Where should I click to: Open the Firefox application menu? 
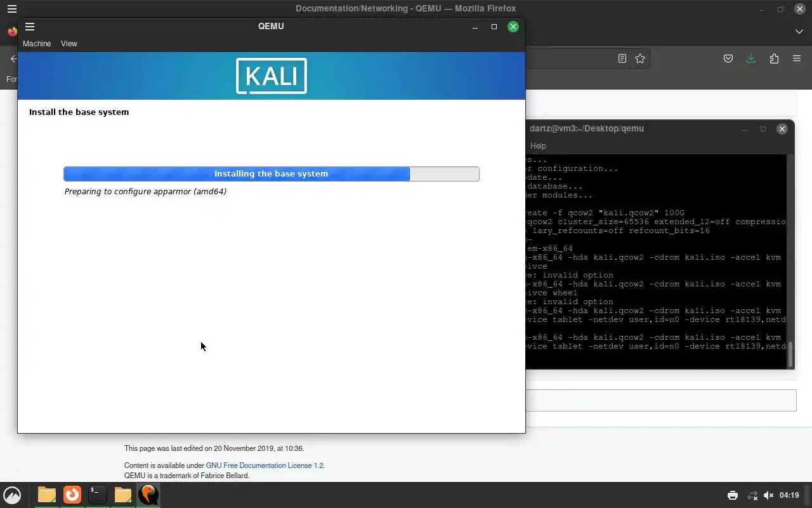tap(797, 58)
